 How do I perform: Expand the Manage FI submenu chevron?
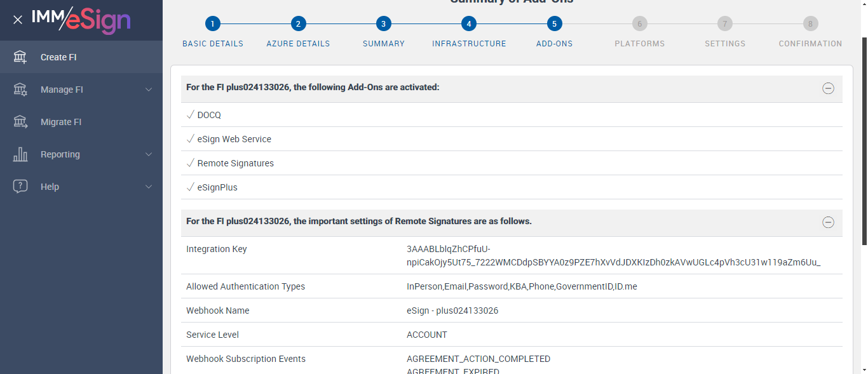[x=149, y=90]
